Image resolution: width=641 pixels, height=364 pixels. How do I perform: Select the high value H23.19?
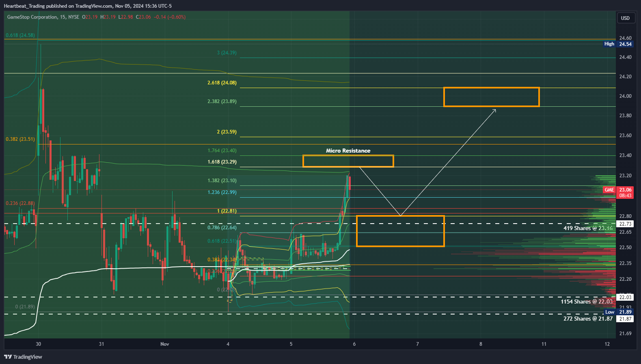(108, 17)
